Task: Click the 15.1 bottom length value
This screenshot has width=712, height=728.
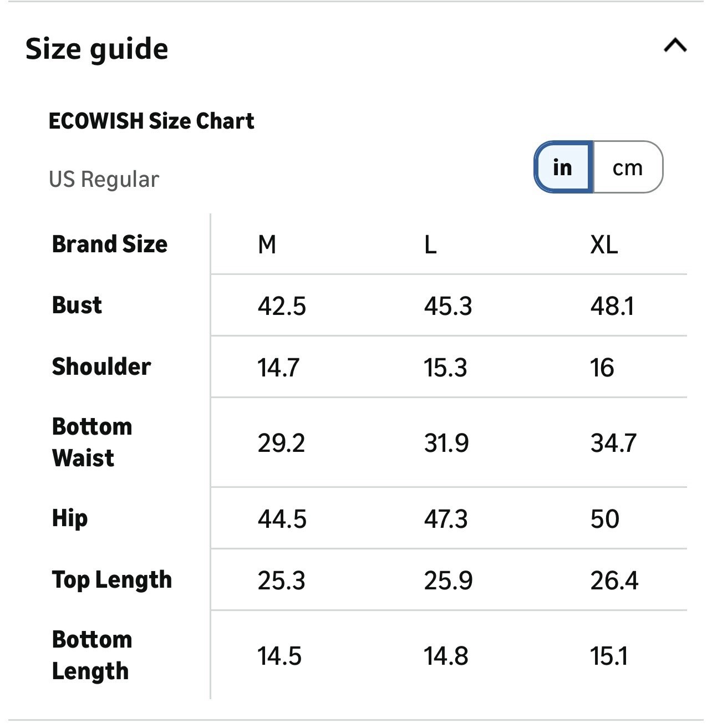Action: coord(609,656)
